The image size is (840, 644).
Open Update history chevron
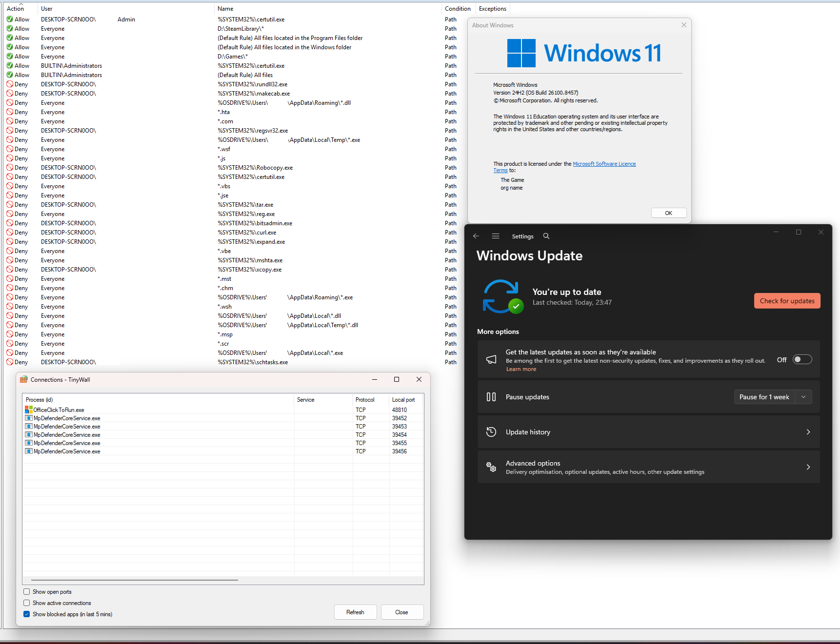point(808,432)
